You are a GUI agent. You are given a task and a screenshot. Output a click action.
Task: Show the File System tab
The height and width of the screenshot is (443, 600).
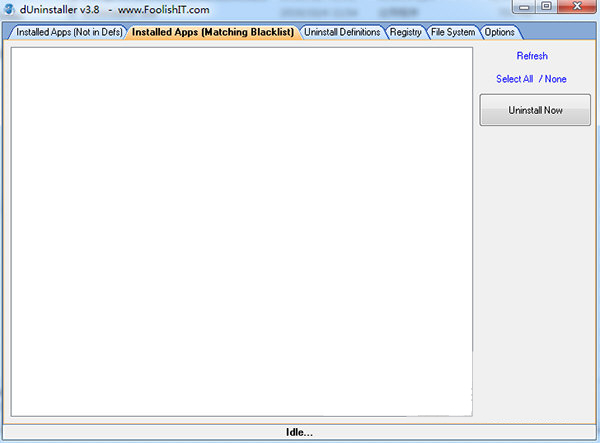452,32
